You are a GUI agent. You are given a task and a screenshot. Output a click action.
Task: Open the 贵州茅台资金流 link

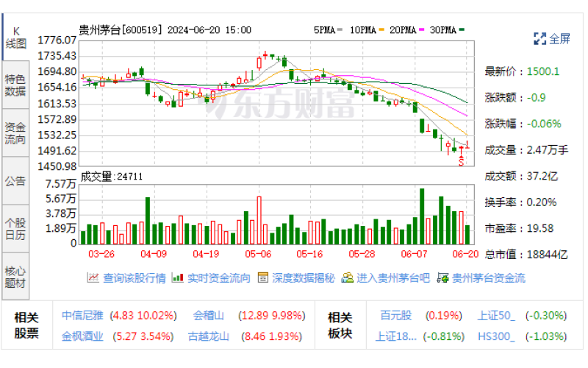pos(488,278)
